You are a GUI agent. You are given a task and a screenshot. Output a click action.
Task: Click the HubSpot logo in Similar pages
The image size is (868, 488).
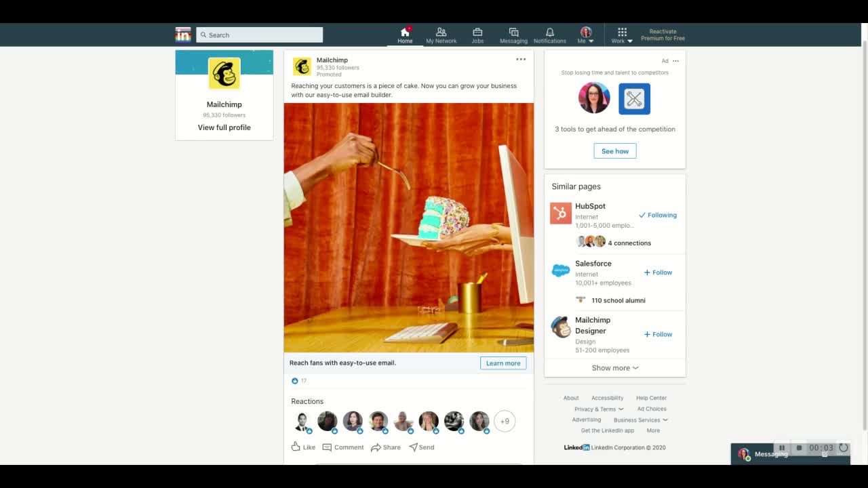[x=561, y=213]
